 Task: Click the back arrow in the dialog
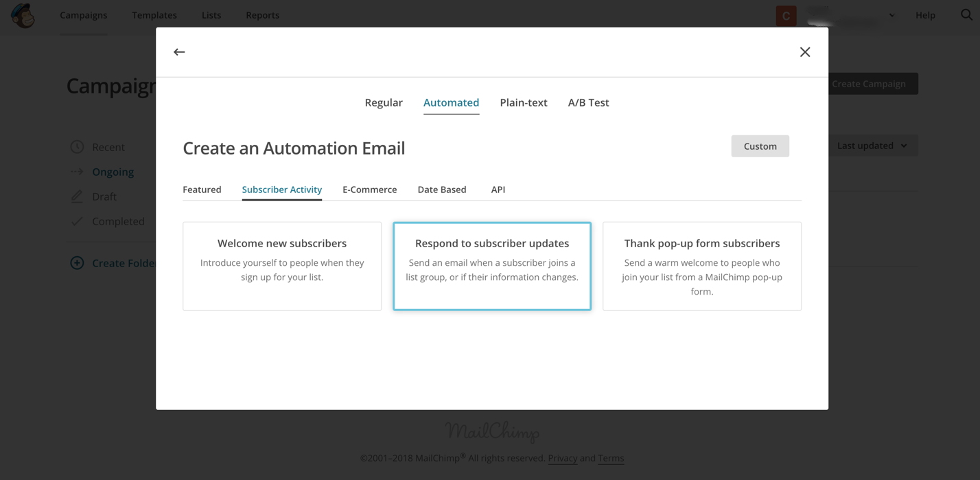(179, 52)
